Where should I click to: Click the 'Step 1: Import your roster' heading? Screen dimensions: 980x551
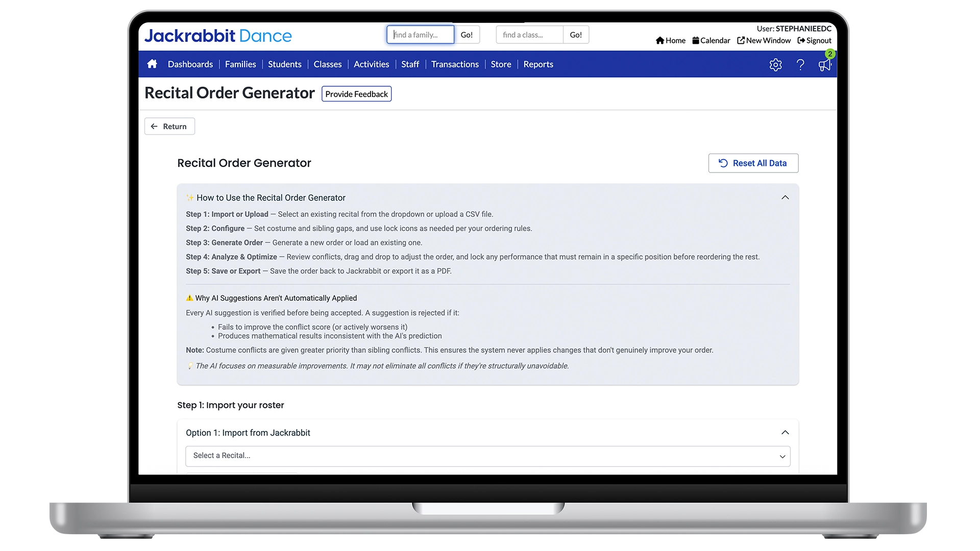(x=231, y=405)
